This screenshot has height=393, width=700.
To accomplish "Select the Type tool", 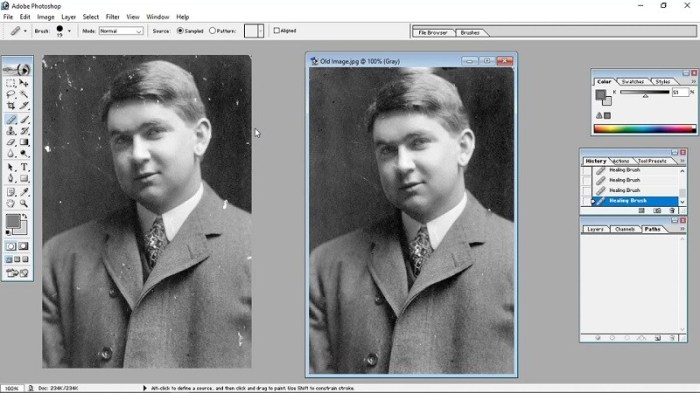I will point(24,167).
